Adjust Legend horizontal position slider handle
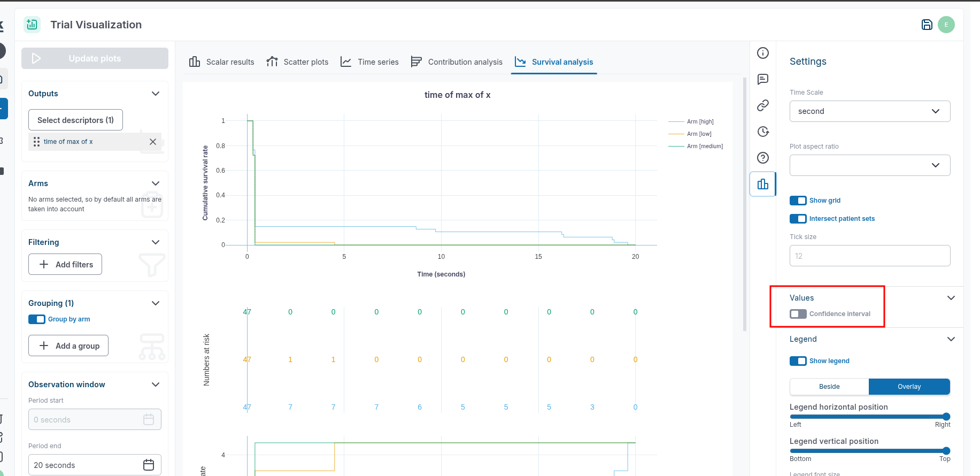The width and height of the screenshot is (980, 476). click(x=946, y=417)
